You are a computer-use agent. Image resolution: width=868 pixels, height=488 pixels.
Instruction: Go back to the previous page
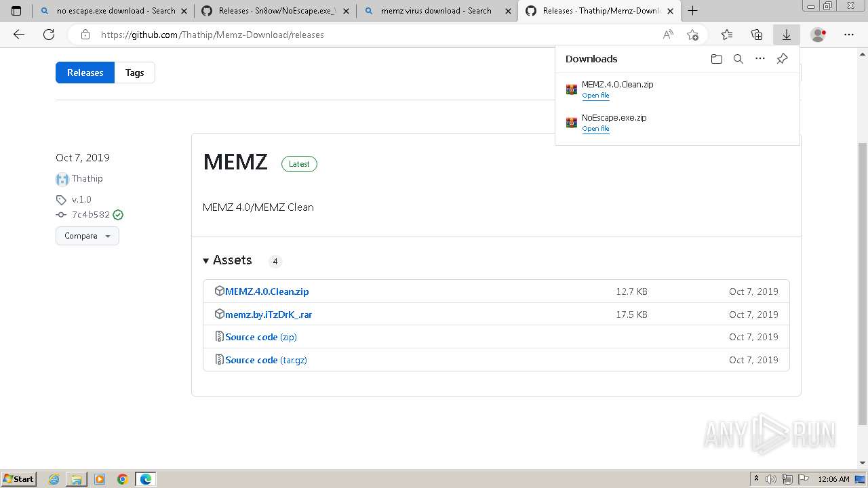(19, 35)
